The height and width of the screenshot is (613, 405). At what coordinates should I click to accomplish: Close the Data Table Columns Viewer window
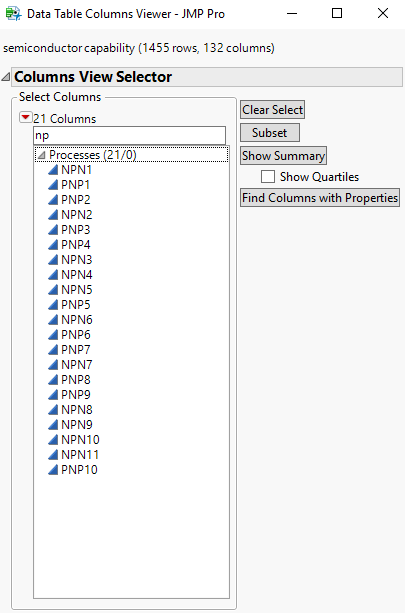point(383,14)
